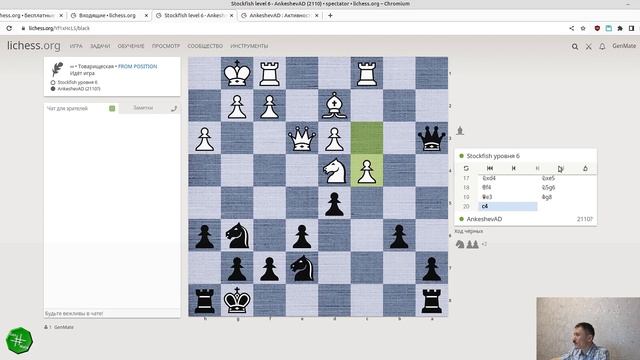Screen dimensions: 640x360
Task: Share page icon in the address bar
Action: click(x=571, y=28)
